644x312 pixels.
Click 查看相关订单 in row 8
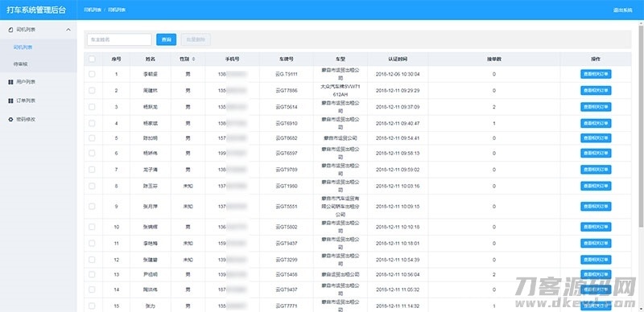pos(596,186)
